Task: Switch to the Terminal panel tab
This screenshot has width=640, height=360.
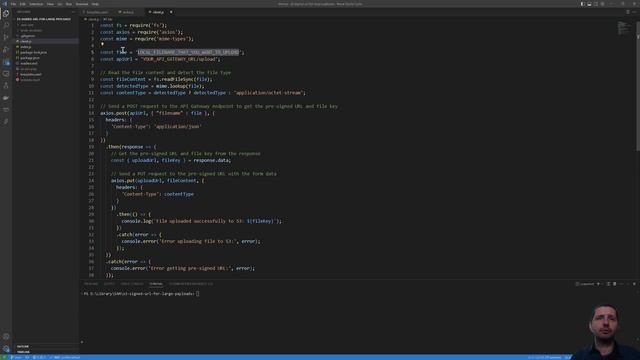Action: [x=156, y=284]
